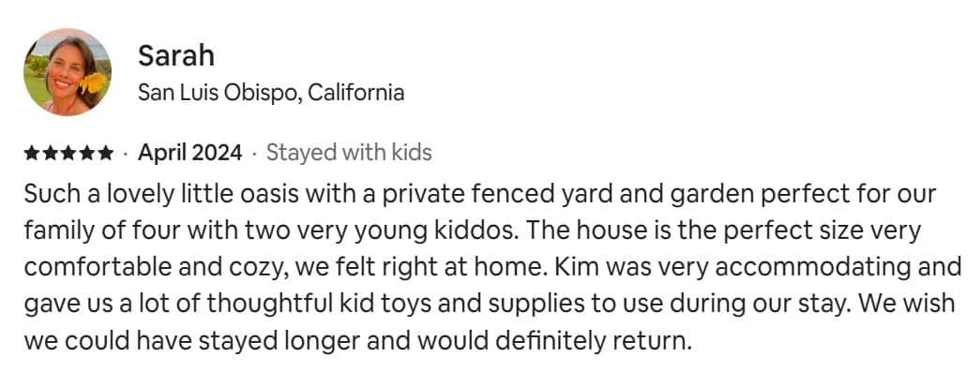Click the Stayed with kids label
980x371 pixels.
coord(350,153)
